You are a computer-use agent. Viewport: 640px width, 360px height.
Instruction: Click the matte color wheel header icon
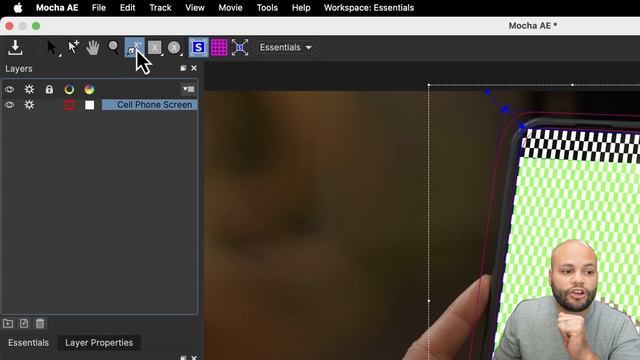tap(89, 89)
